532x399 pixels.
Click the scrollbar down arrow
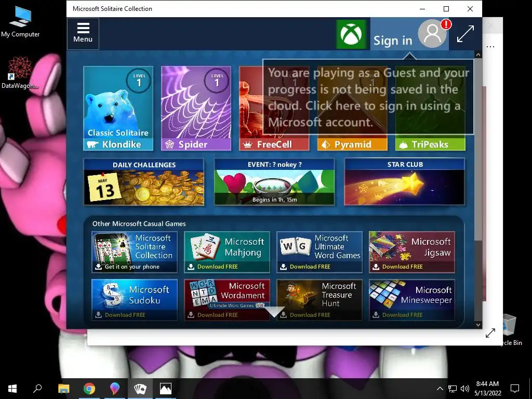[478, 325]
